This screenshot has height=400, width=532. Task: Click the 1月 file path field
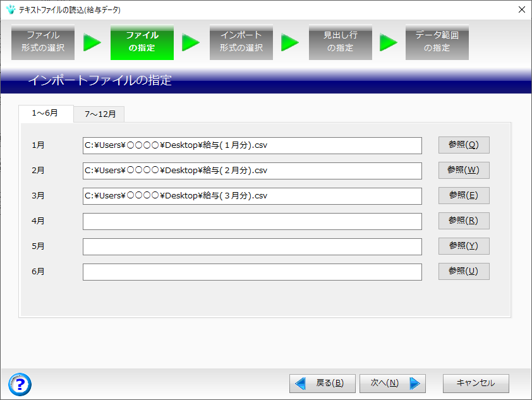251,145
